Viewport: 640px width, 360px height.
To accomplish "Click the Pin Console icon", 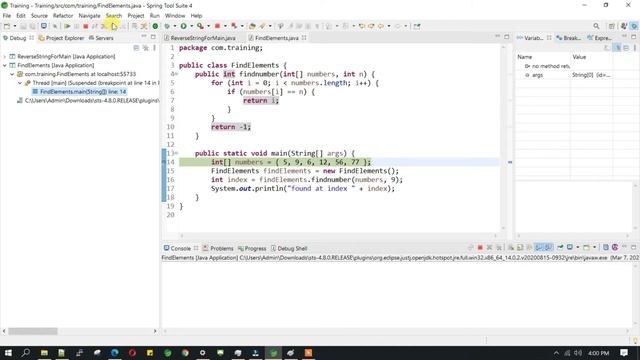I will (560, 248).
